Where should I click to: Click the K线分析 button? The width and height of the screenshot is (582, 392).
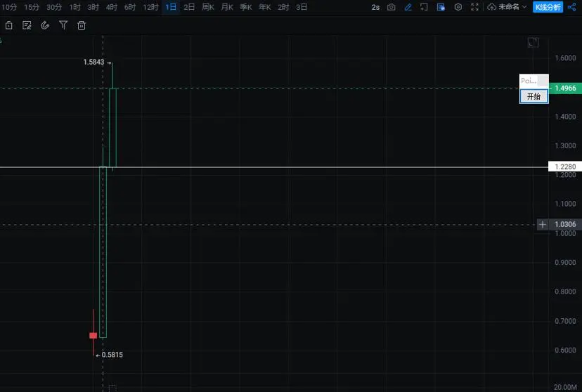pyautogui.click(x=548, y=7)
